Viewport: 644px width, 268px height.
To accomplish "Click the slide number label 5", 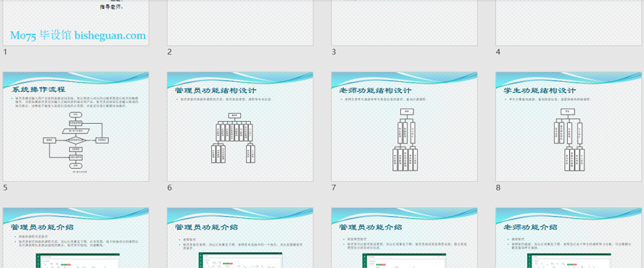I will click(5, 188).
